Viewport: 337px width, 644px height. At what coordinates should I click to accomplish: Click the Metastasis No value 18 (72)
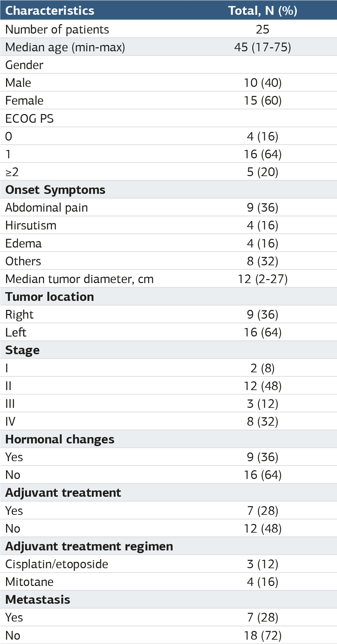(x=263, y=635)
